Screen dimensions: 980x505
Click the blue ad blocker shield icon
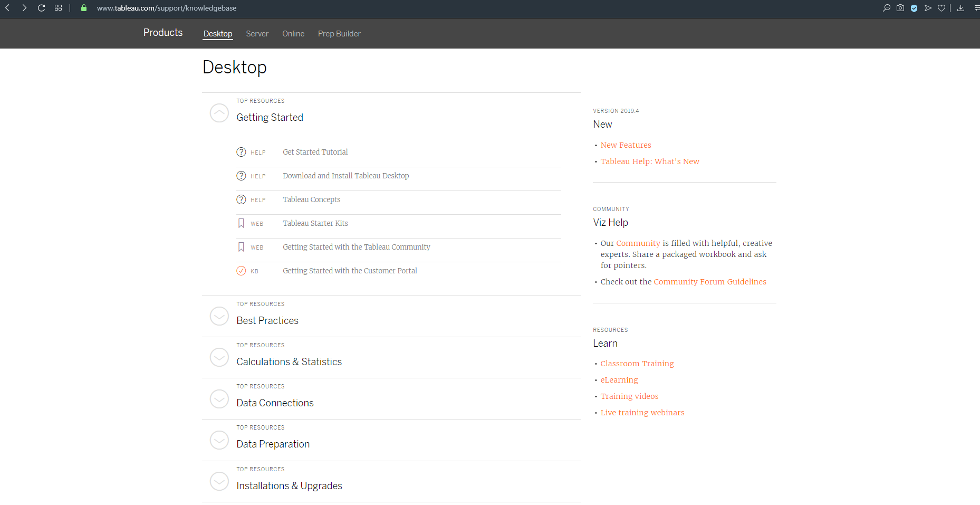pyautogui.click(x=914, y=8)
